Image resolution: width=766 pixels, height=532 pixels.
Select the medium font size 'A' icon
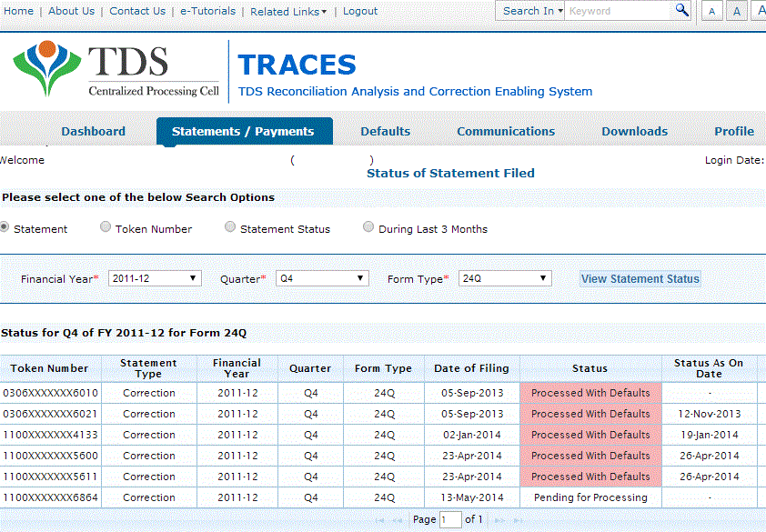735,10
